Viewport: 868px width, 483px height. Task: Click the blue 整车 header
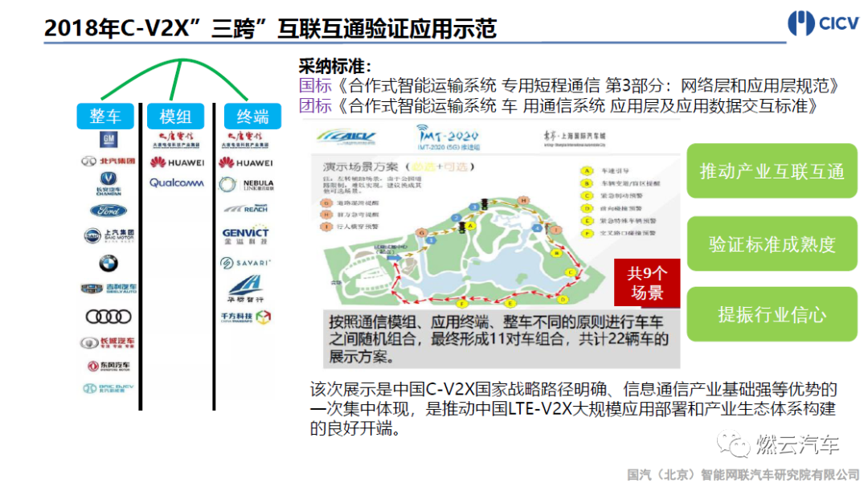click(105, 117)
